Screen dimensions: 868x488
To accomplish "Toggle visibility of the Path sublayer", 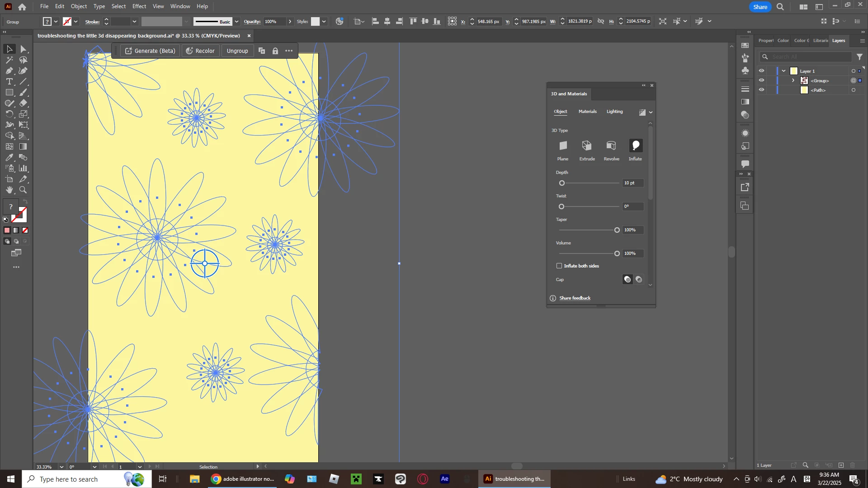I will [762, 90].
